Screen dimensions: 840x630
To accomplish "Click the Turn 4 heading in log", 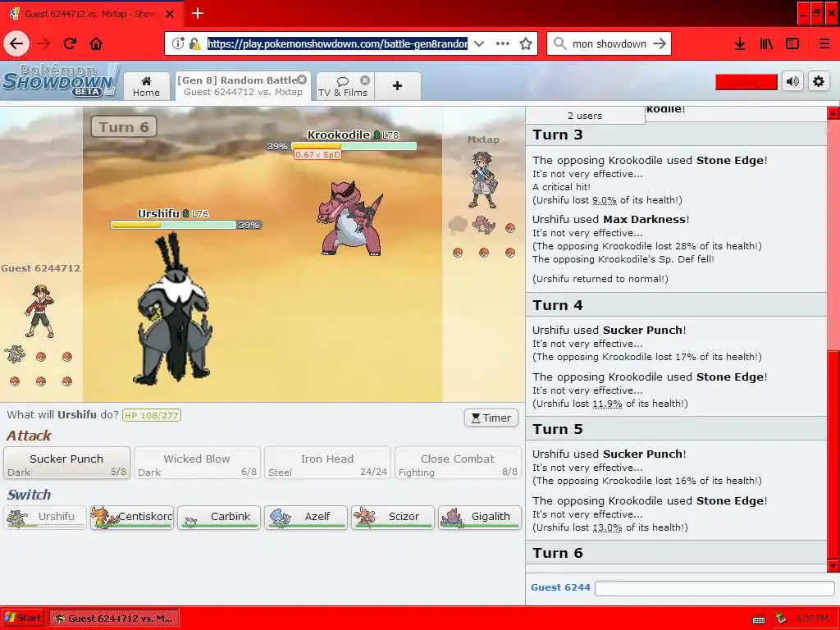I will pos(558,305).
